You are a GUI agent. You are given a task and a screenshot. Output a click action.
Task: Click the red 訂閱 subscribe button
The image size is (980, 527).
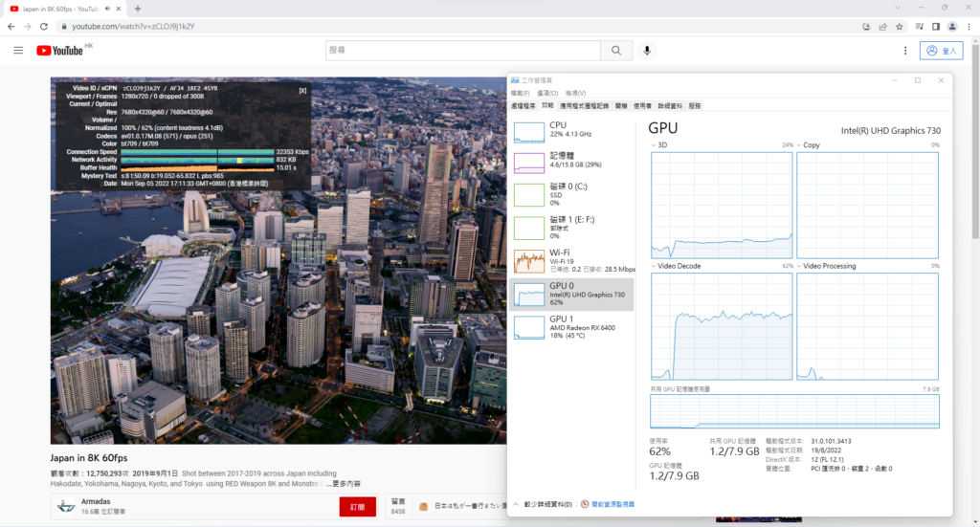pos(357,507)
